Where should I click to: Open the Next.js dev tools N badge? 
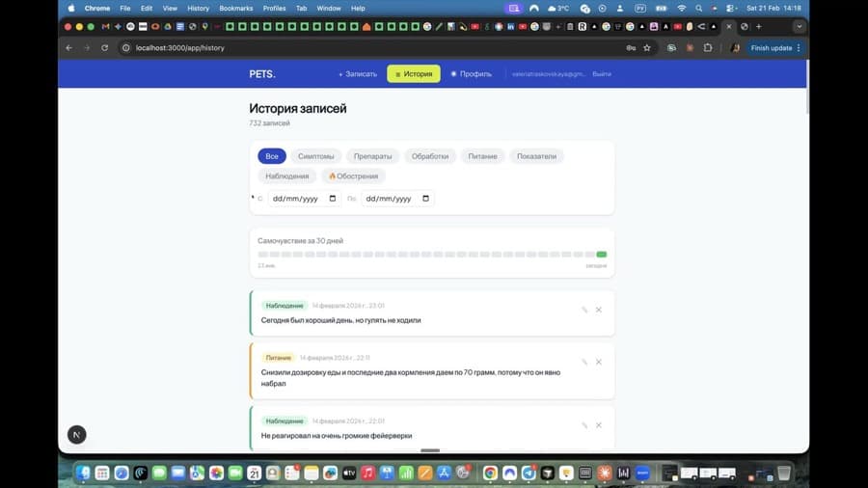click(77, 435)
